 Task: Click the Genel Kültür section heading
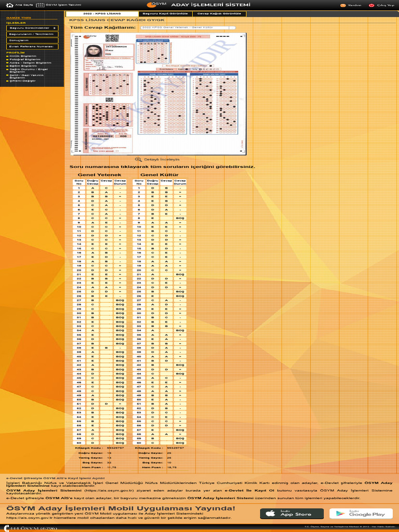coord(159,175)
